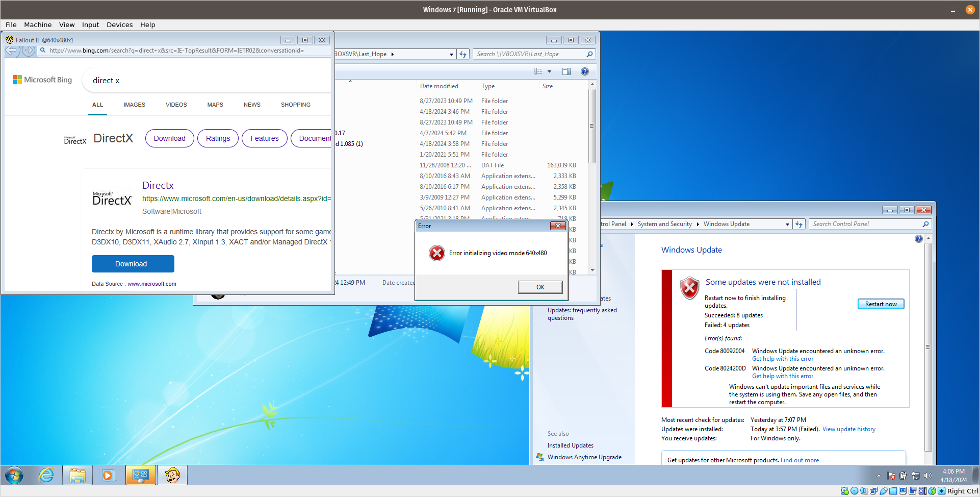Click Windows Update help icon
This screenshot has height=497, width=980.
click(919, 239)
